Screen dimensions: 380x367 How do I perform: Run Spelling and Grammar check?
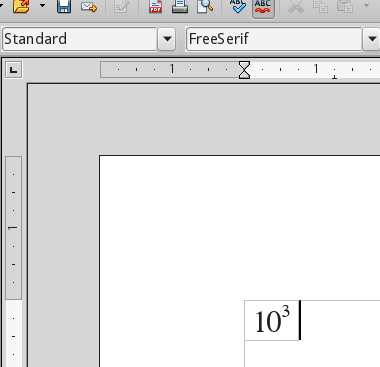238,6
